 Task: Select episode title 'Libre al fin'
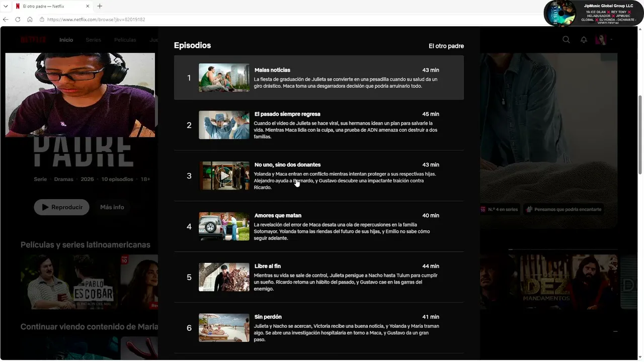[x=268, y=266]
